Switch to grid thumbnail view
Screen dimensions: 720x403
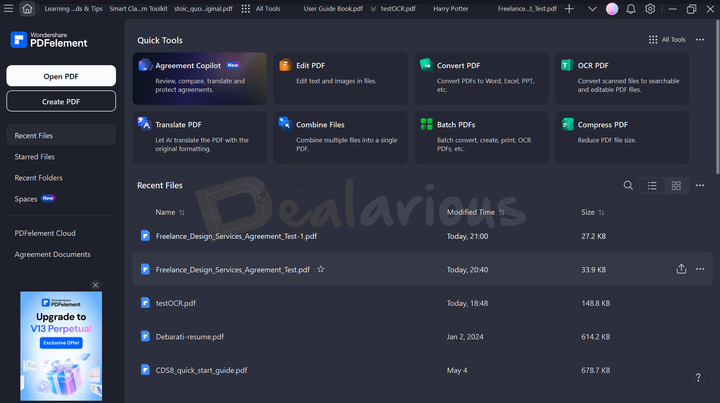676,185
